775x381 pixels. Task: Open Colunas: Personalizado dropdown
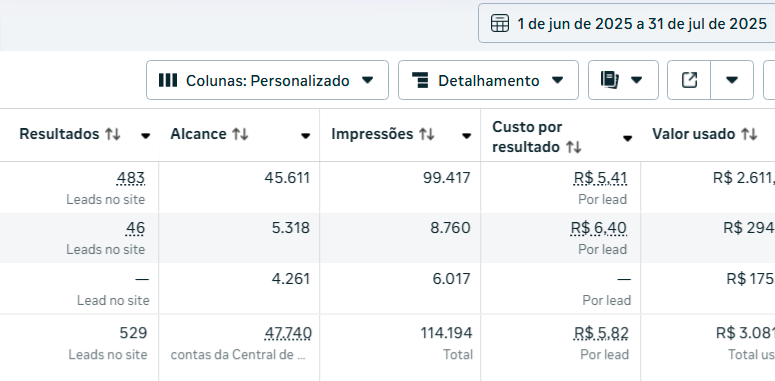click(x=267, y=80)
